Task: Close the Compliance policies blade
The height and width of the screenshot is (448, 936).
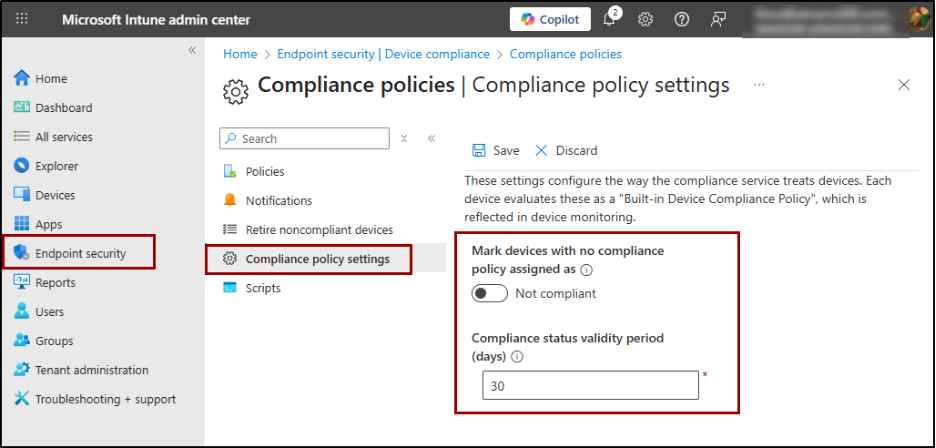Action: tap(904, 85)
